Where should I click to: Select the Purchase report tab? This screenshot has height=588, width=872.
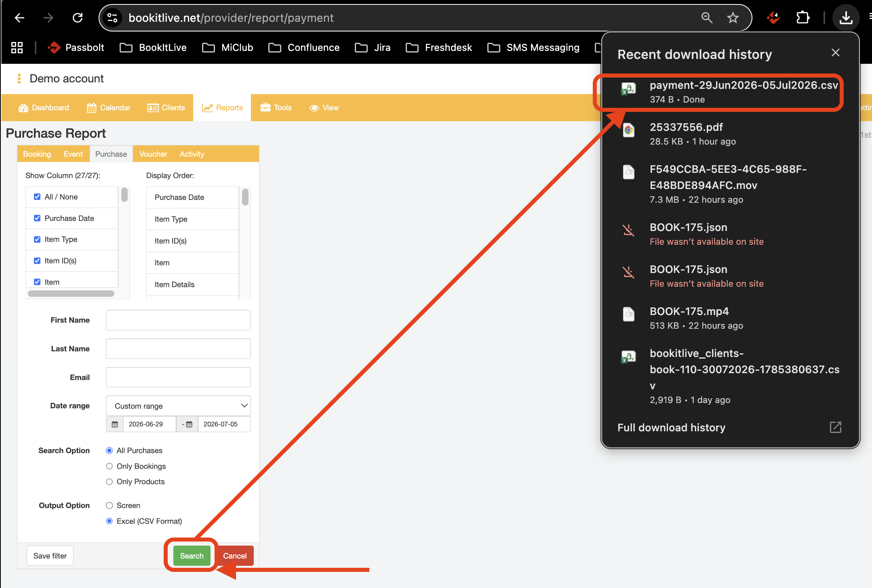(111, 154)
